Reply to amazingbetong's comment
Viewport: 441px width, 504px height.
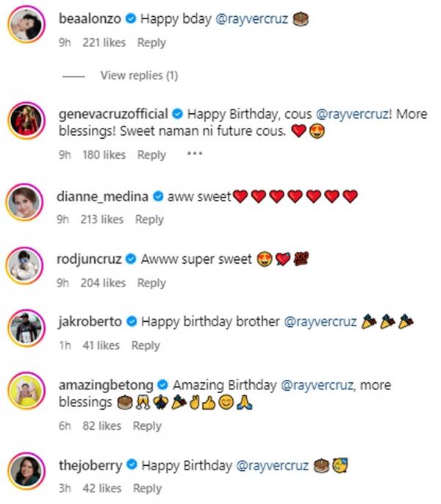tap(147, 425)
